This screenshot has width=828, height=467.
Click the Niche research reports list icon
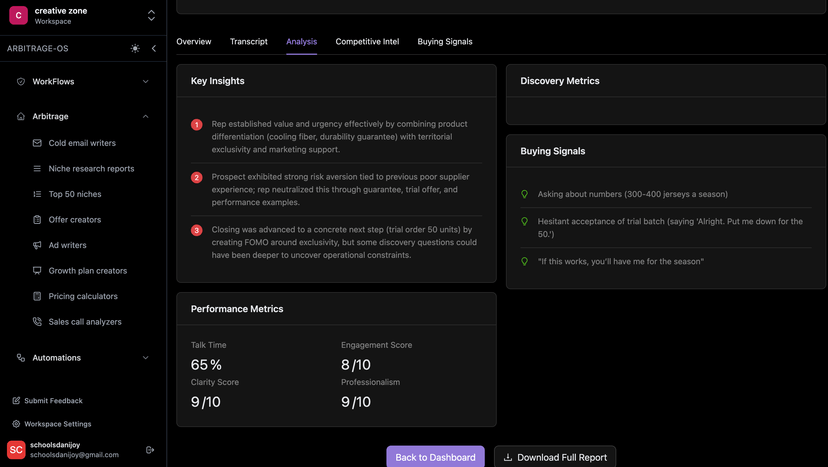coord(37,169)
